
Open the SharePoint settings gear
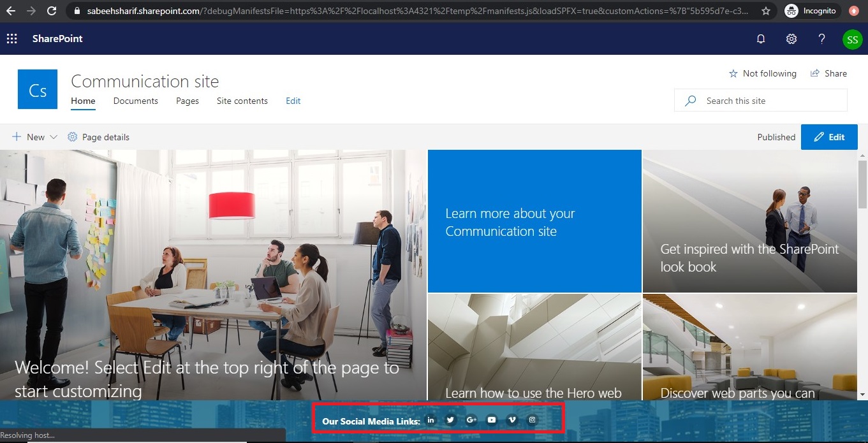791,39
